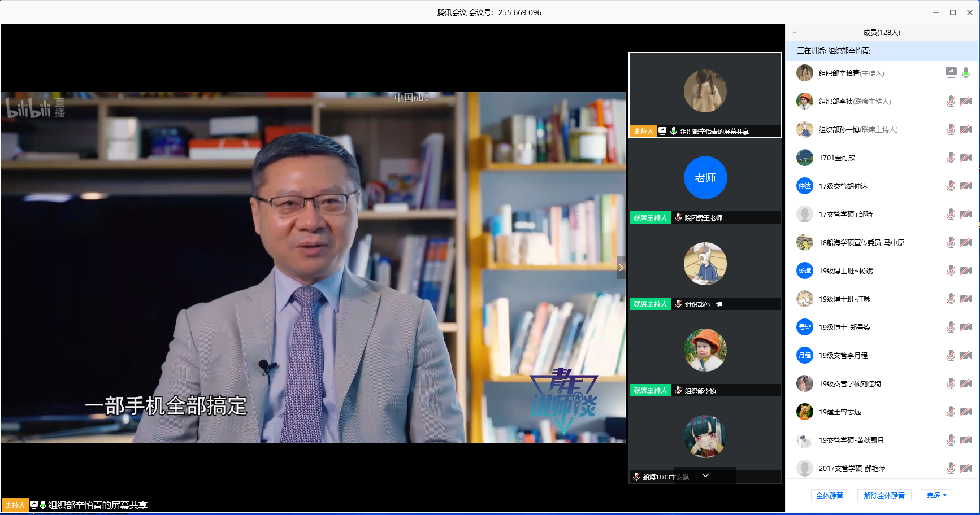Screen dimensions: 980x515
Task: Toggle camera-off icon for 组织部孙一博 in member list
Action: tap(966, 129)
